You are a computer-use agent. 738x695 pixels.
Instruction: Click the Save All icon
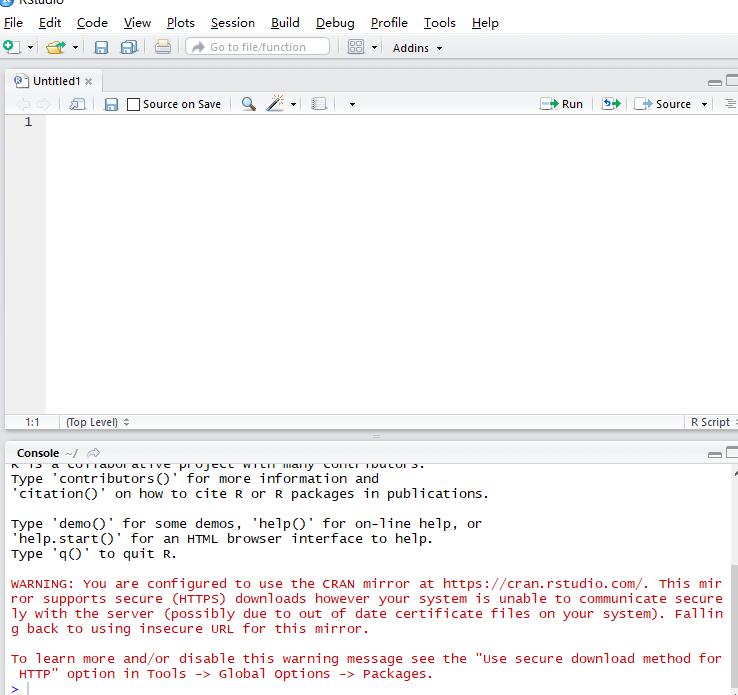point(128,47)
